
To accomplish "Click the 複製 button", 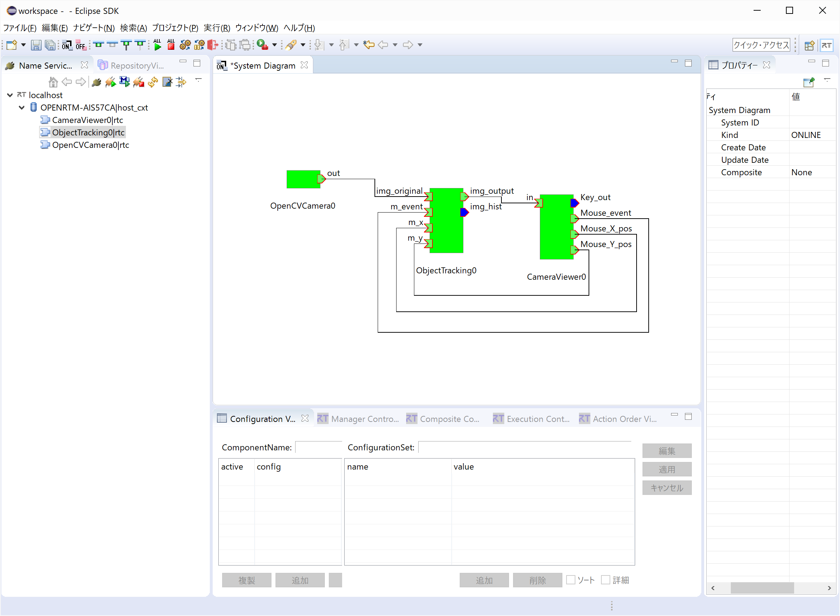I will pyautogui.click(x=246, y=580).
